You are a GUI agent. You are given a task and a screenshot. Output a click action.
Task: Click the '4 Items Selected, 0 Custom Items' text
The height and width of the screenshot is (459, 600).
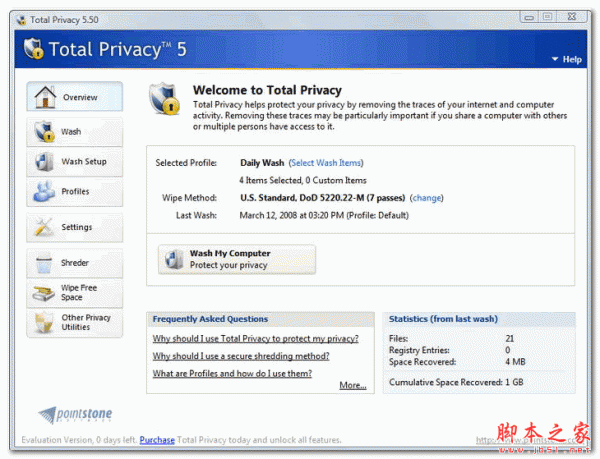pyautogui.click(x=303, y=180)
